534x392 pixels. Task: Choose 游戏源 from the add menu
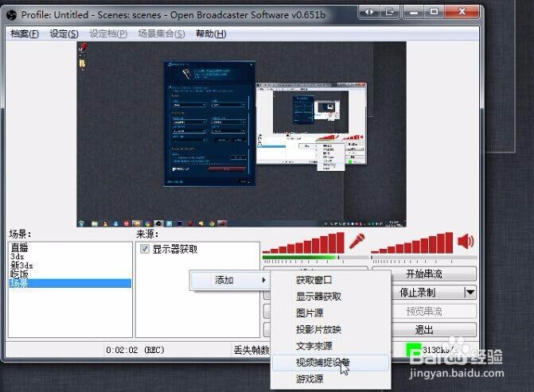click(x=330, y=378)
